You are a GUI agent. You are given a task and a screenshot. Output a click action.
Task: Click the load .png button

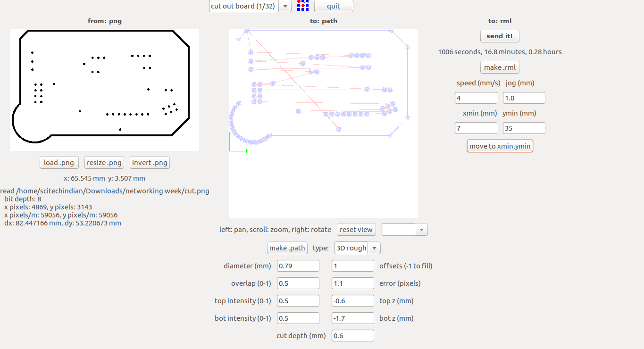pos(59,163)
